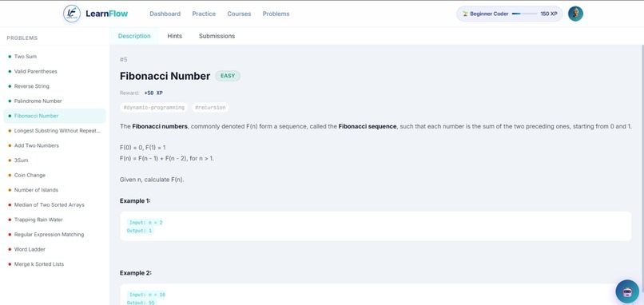Open the Coin Change problem
The image size is (644, 305).
click(x=54, y=176)
